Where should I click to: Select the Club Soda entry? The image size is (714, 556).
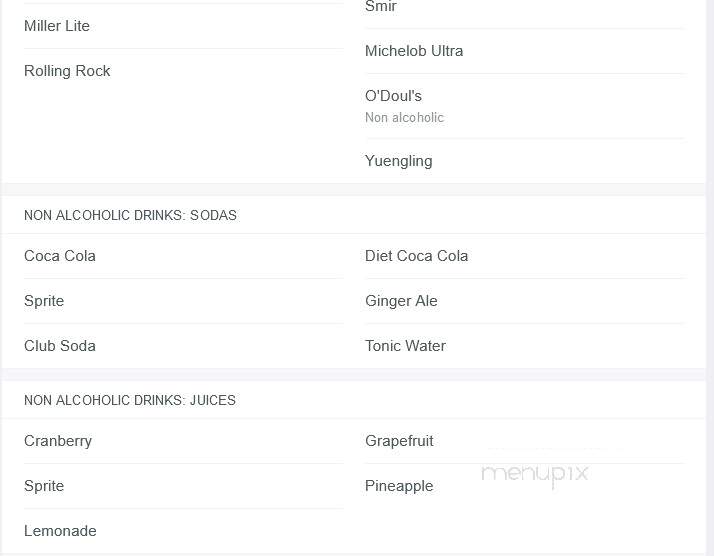point(60,346)
